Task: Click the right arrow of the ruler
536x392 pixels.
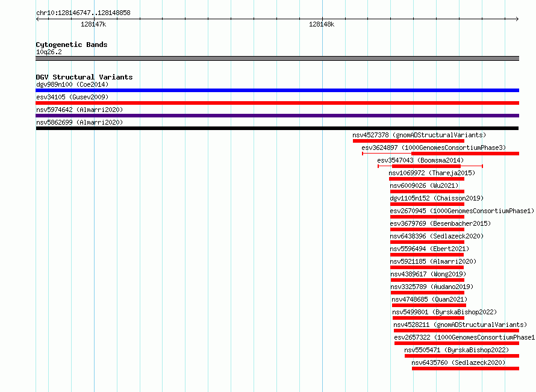Action: (517, 19)
